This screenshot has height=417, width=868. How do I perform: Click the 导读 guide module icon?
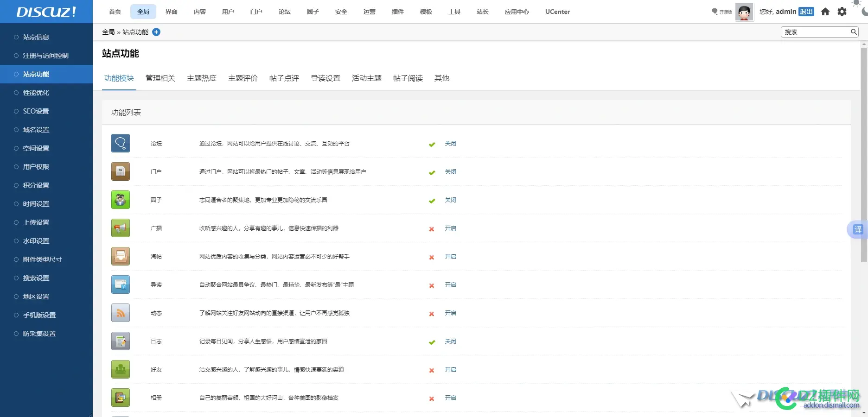click(x=121, y=284)
